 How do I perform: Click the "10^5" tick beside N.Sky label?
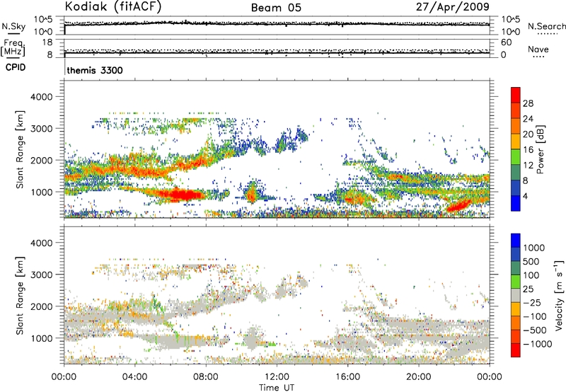point(44,19)
